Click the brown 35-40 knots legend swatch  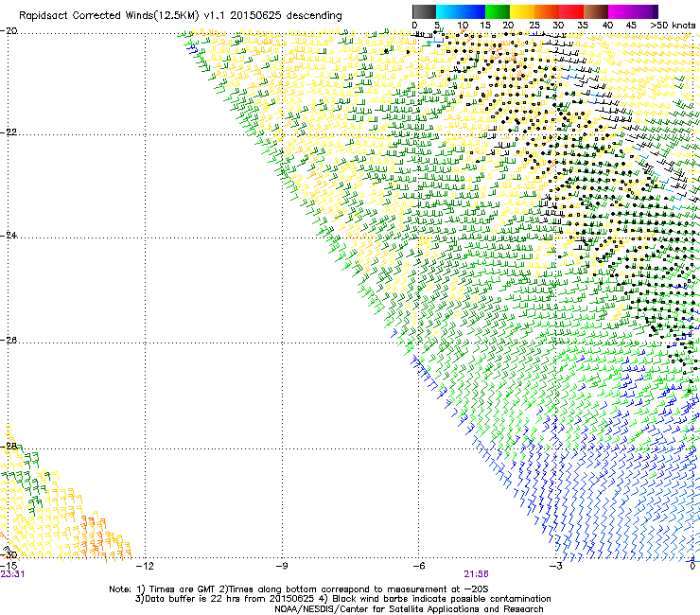(x=596, y=11)
